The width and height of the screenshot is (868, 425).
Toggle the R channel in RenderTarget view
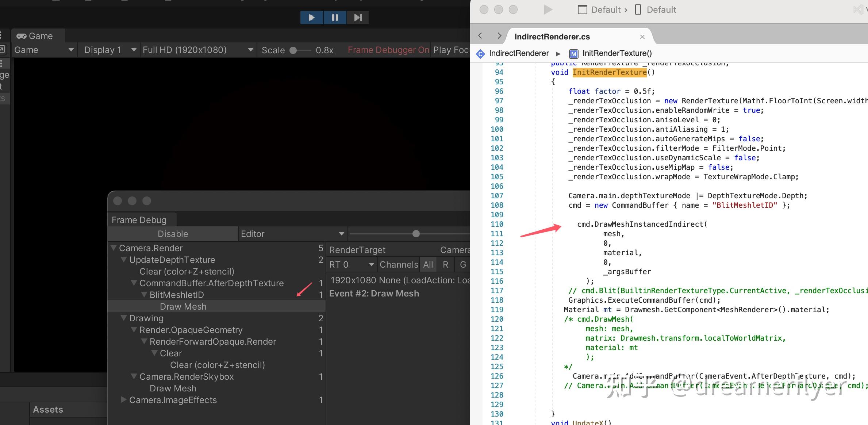(x=445, y=264)
